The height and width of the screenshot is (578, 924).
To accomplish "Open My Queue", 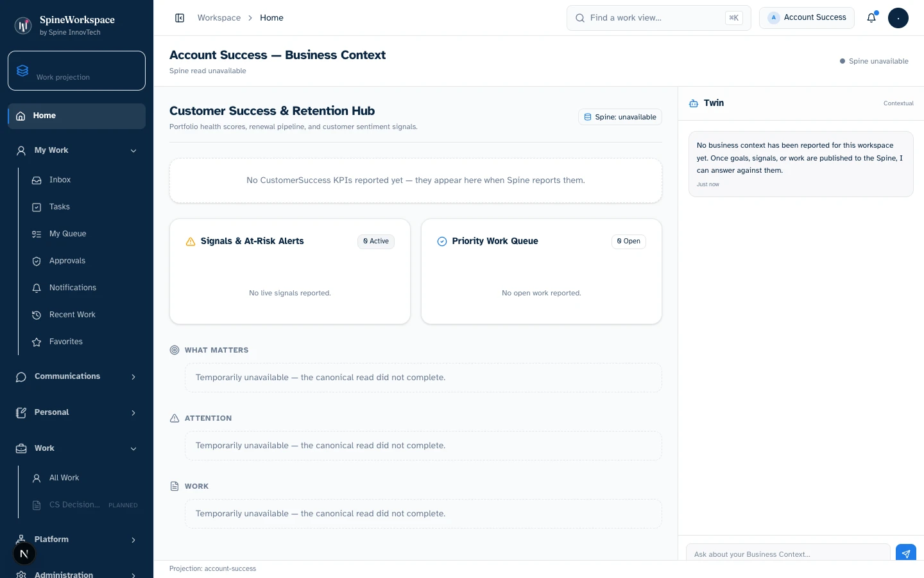I will click(85, 234).
